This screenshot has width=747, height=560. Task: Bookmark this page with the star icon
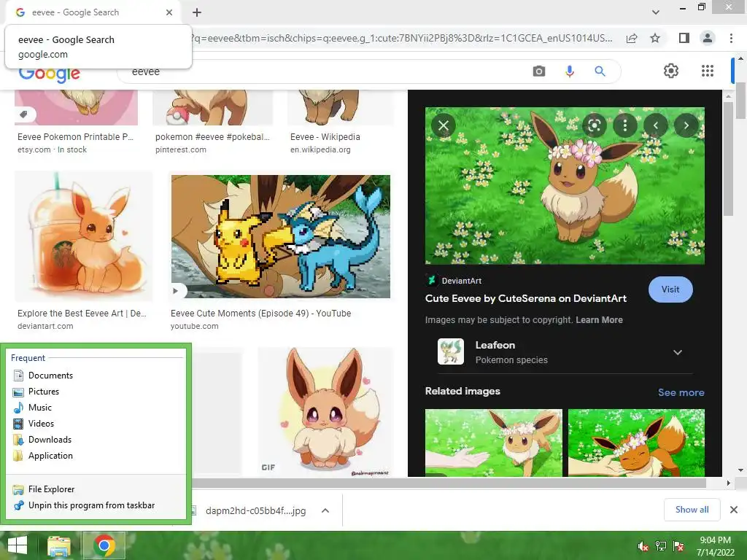point(655,38)
